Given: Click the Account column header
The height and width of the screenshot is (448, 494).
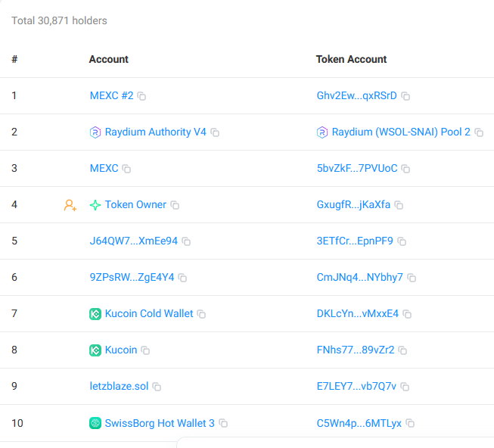Looking at the screenshot, I should [x=109, y=59].
